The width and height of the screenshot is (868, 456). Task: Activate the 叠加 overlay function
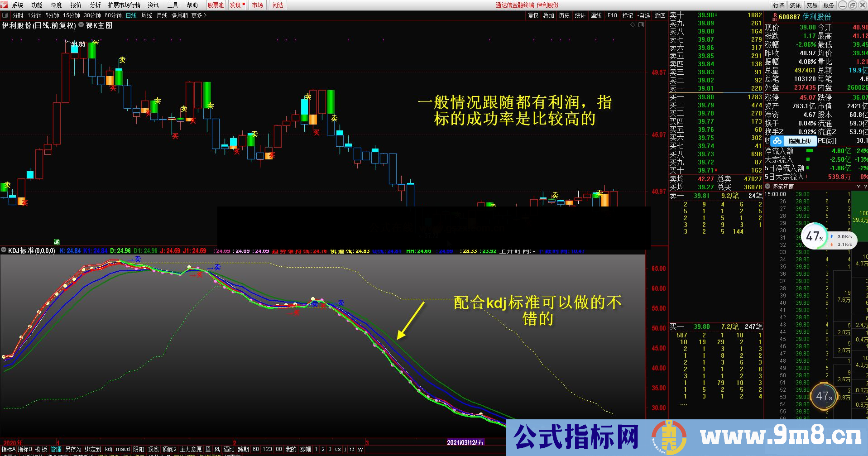548,15
